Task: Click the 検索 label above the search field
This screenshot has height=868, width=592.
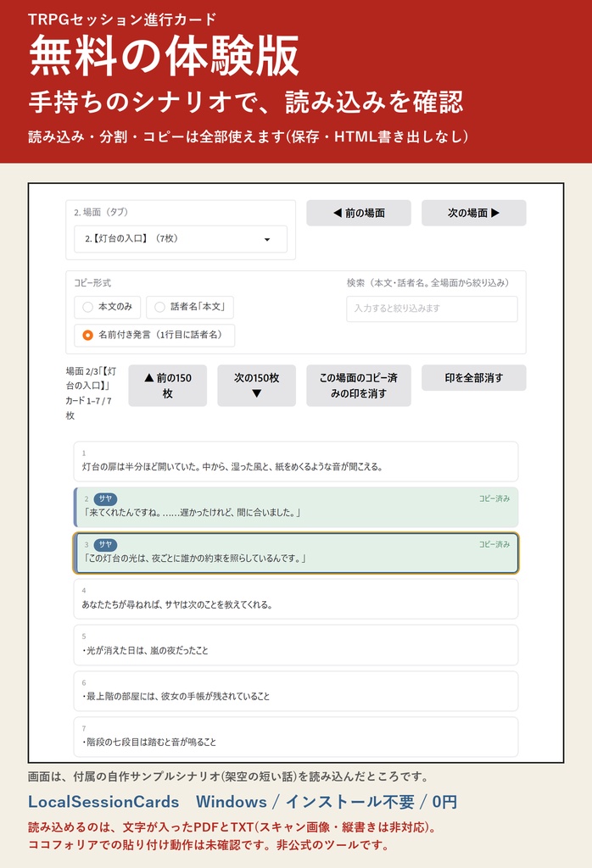Action: (x=427, y=283)
